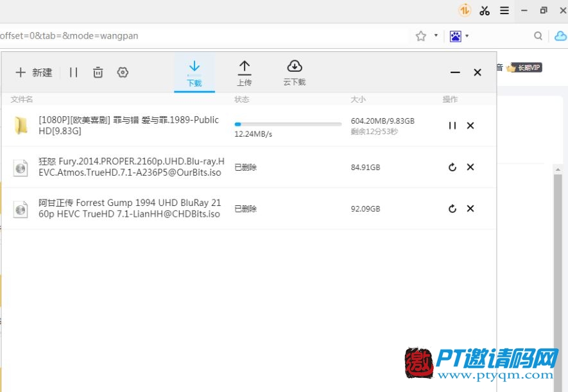Click the 已删除 status of Forrest Gump
Screen dimensions: 568x392
245,209
